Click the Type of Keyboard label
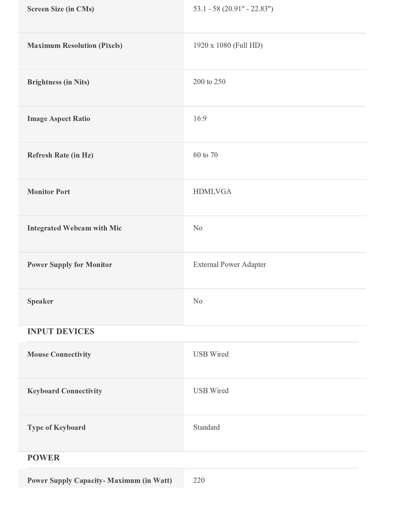 (x=56, y=427)
